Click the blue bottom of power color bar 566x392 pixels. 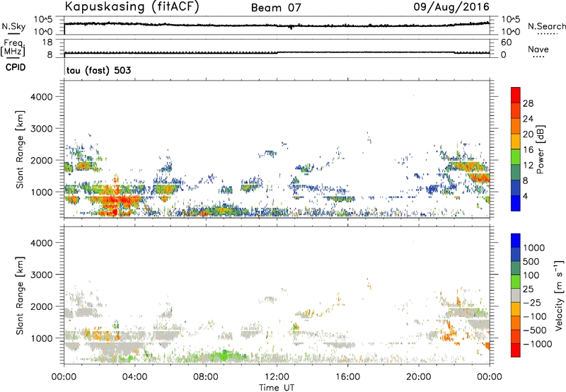pyautogui.click(x=516, y=204)
